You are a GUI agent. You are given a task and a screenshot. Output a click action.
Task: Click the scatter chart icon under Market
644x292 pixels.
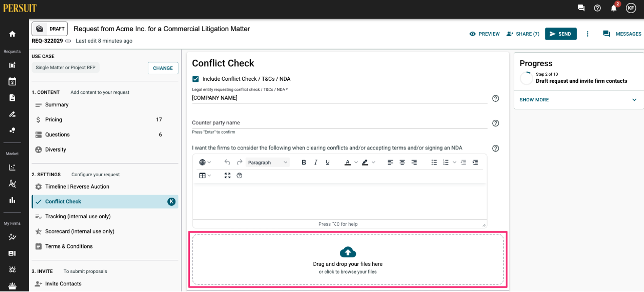click(13, 168)
